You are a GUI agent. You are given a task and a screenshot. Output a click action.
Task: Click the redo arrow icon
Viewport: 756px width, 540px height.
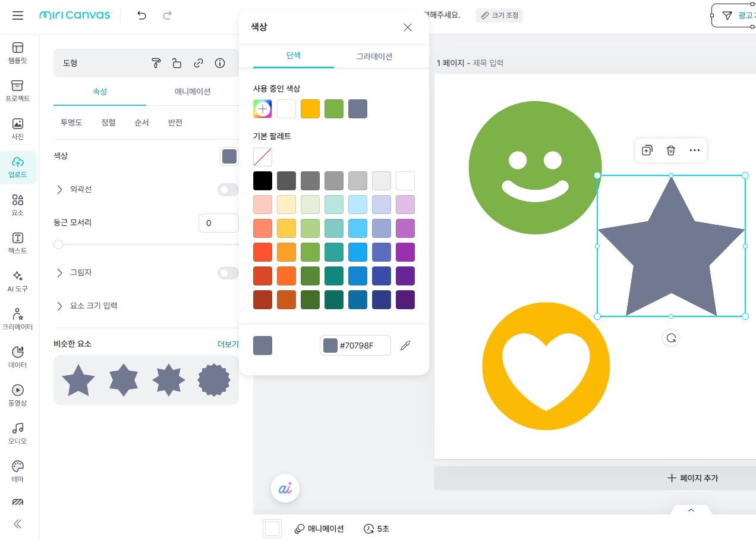point(168,15)
